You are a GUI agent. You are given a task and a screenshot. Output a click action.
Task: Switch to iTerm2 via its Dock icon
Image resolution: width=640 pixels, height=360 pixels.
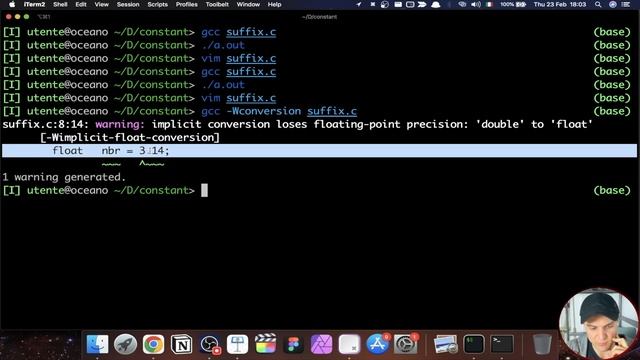(x=473, y=344)
